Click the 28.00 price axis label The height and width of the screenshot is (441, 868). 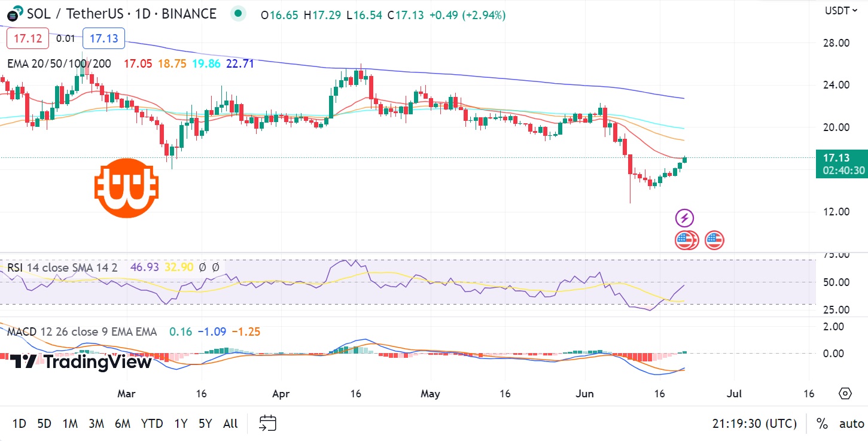coord(836,43)
